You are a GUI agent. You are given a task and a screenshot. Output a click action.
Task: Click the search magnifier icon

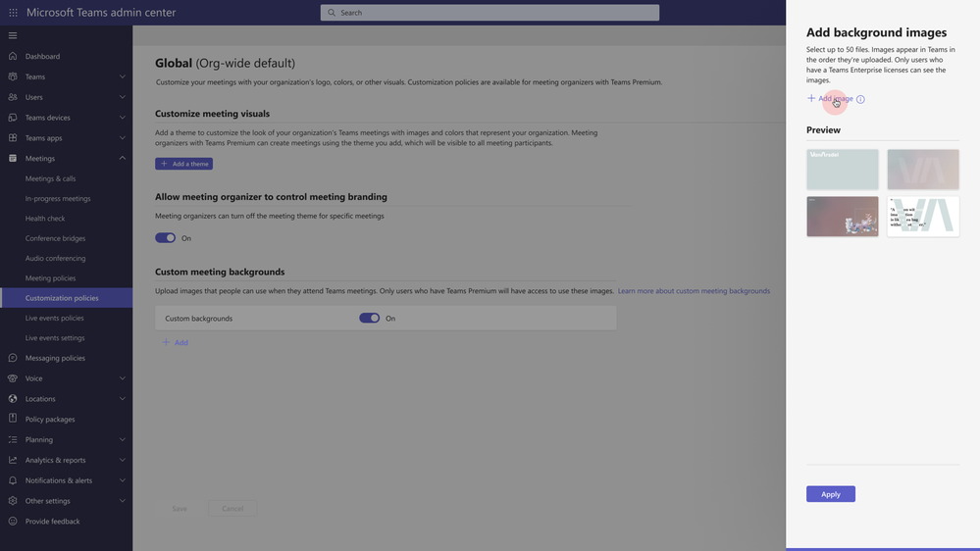[332, 13]
